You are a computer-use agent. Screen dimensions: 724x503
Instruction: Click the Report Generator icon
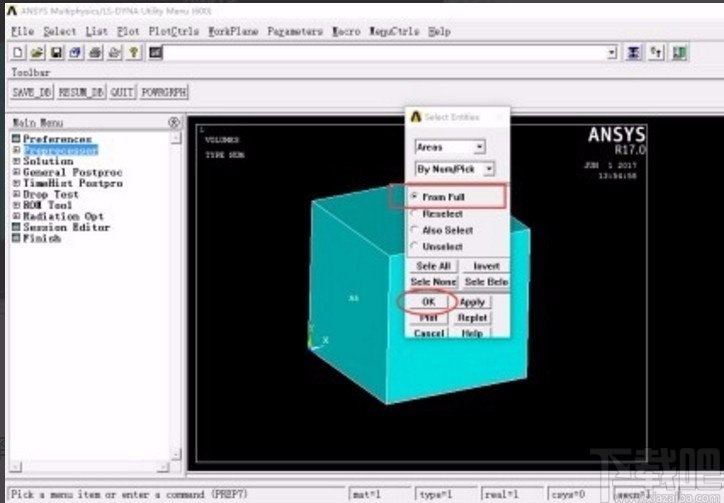pyautogui.click(x=115, y=53)
